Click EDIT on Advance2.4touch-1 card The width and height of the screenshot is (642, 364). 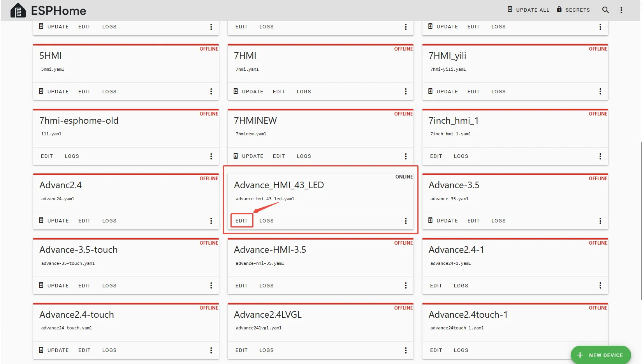436,350
